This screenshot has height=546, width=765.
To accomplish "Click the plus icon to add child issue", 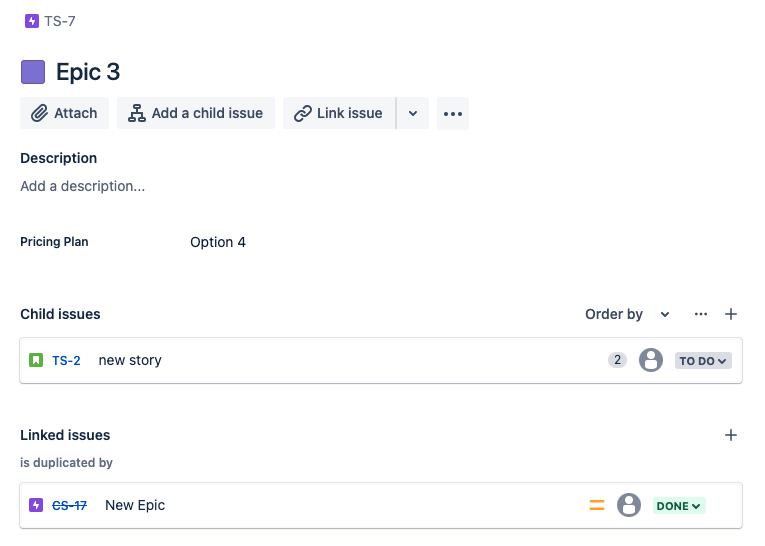I will 730,314.
